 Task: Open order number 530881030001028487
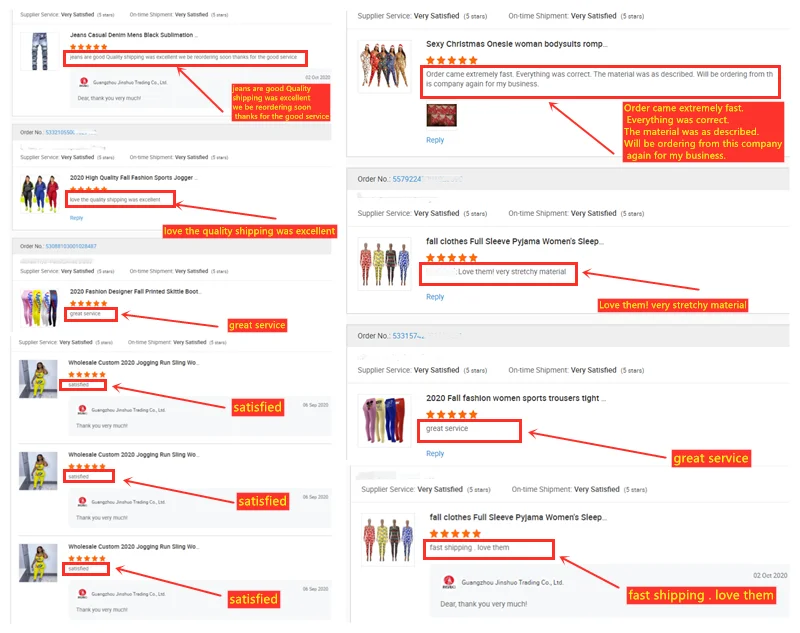click(71, 246)
